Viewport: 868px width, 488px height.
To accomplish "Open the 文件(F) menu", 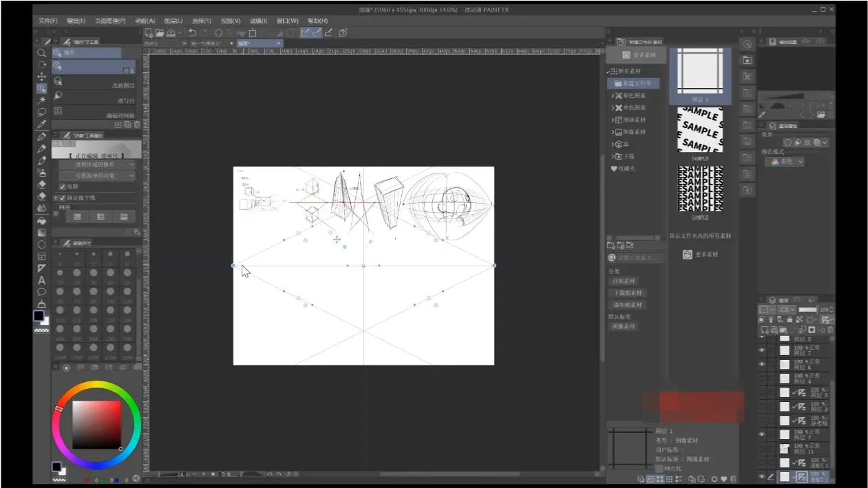I will 48,21.
